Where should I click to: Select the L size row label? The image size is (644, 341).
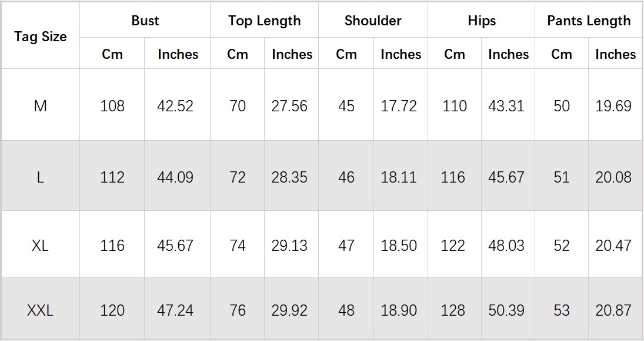coord(41,177)
